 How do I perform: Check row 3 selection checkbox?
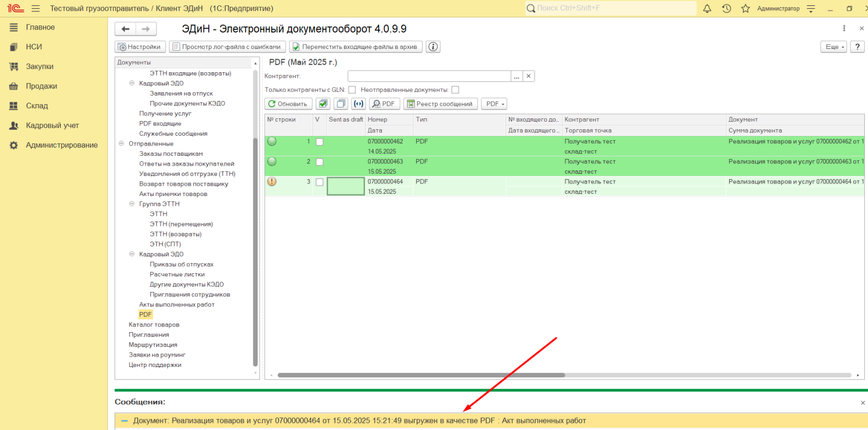tap(320, 182)
